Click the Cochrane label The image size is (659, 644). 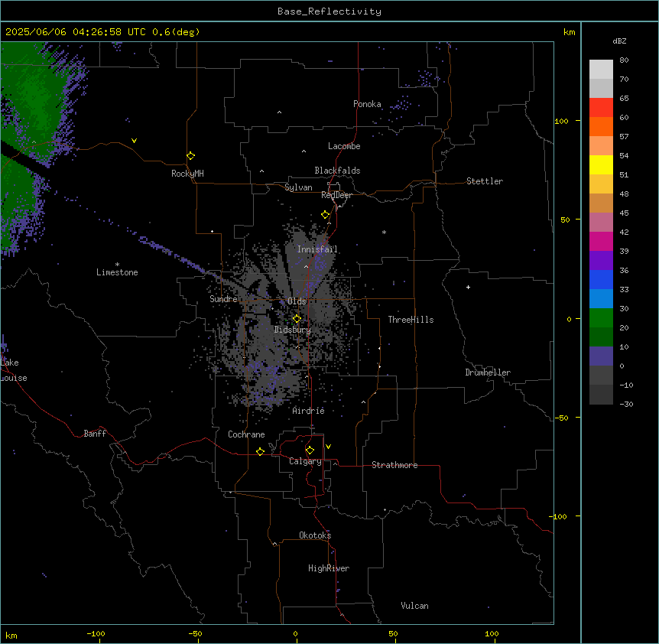(x=246, y=434)
